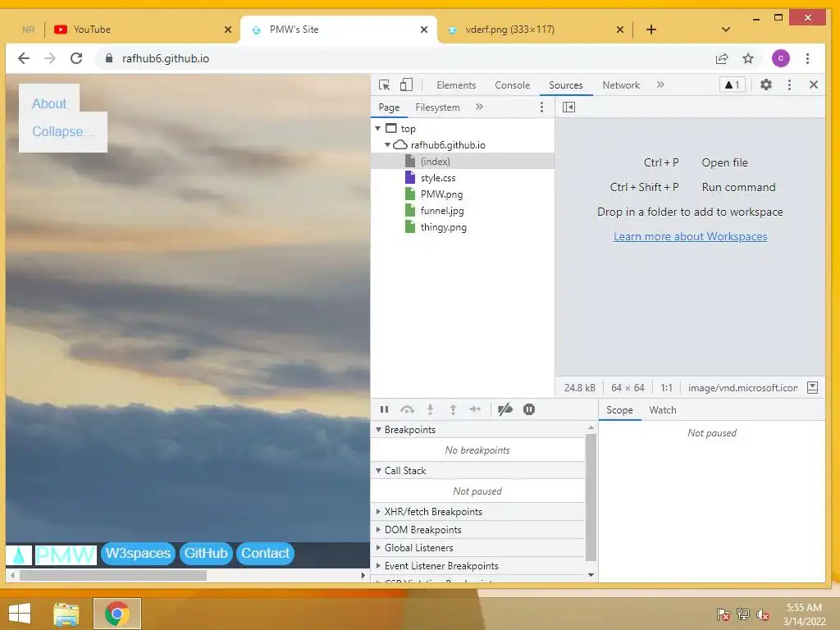Toggle the device toolbar icon
Image resolution: width=840 pixels, height=630 pixels.
(407, 85)
